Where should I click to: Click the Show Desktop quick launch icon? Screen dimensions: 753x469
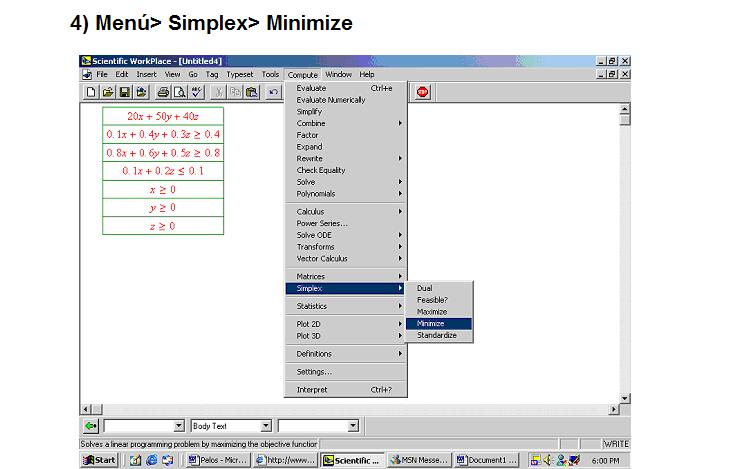[135, 460]
